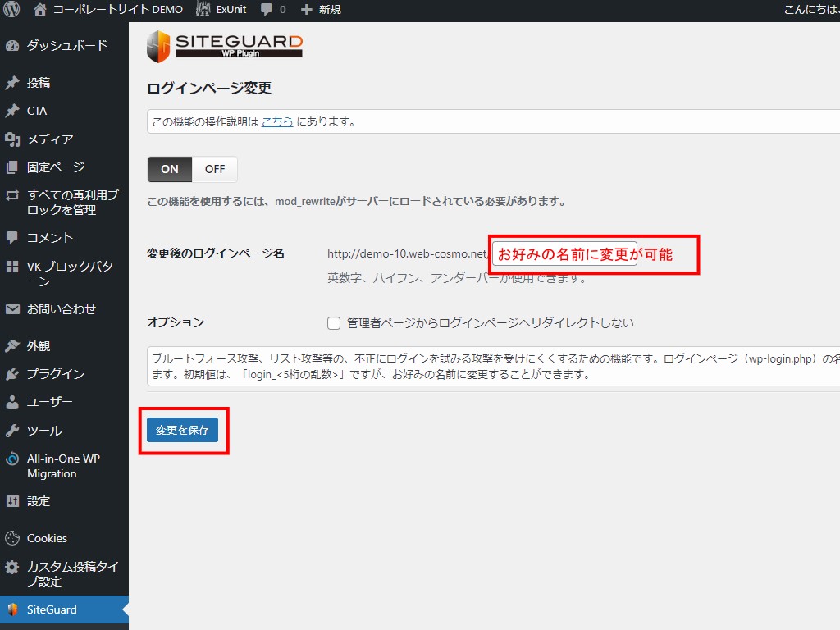Check the 管理者ページからログインページへリダイレクトしない box
The image size is (840, 630).
click(x=334, y=323)
